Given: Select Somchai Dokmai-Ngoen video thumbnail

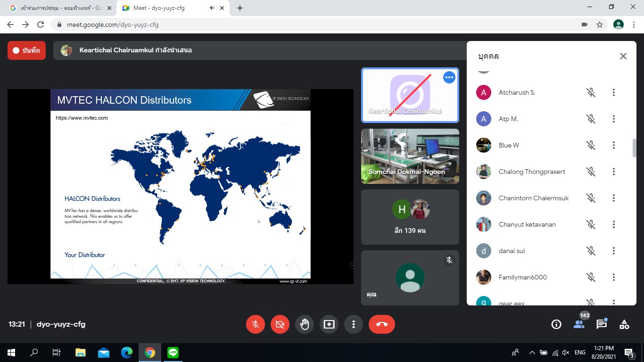Looking at the screenshot, I should click(410, 156).
